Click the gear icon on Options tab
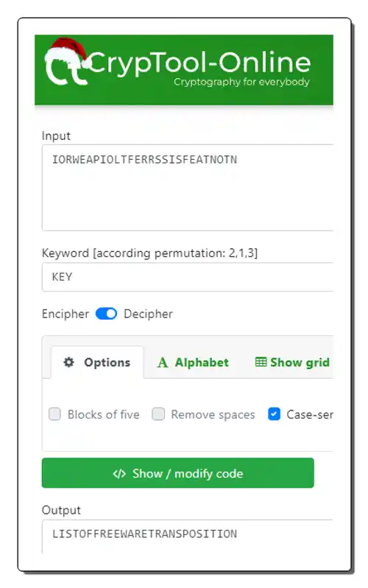368x588 pixels. click(68, 363)
